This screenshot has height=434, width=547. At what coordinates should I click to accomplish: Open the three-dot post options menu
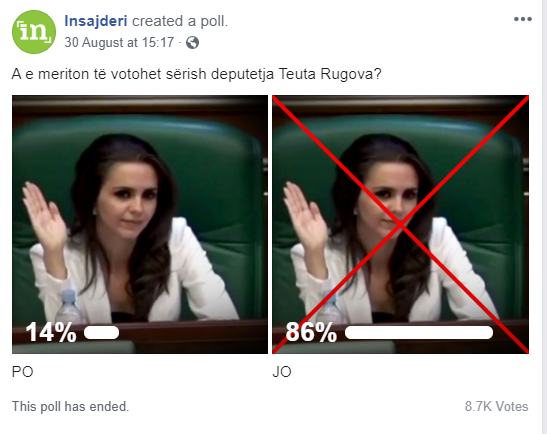tap(523, 19)
